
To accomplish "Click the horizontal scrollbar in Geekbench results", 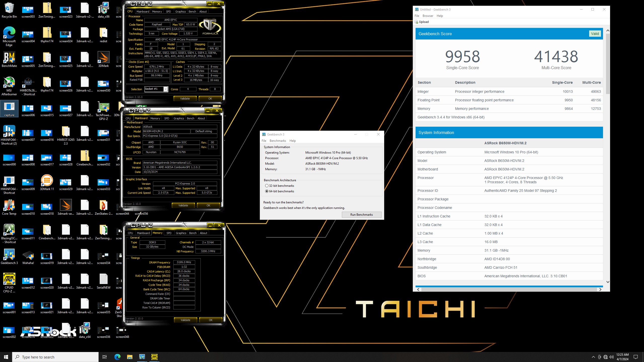I will 509,289.
